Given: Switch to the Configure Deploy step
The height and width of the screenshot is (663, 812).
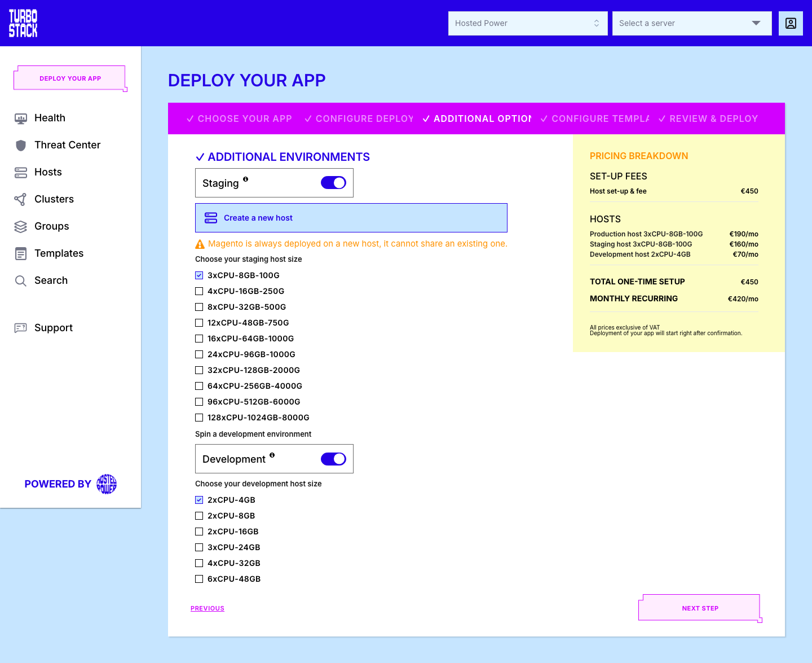Looking at the screenshot, I should [x=359, y=118].
